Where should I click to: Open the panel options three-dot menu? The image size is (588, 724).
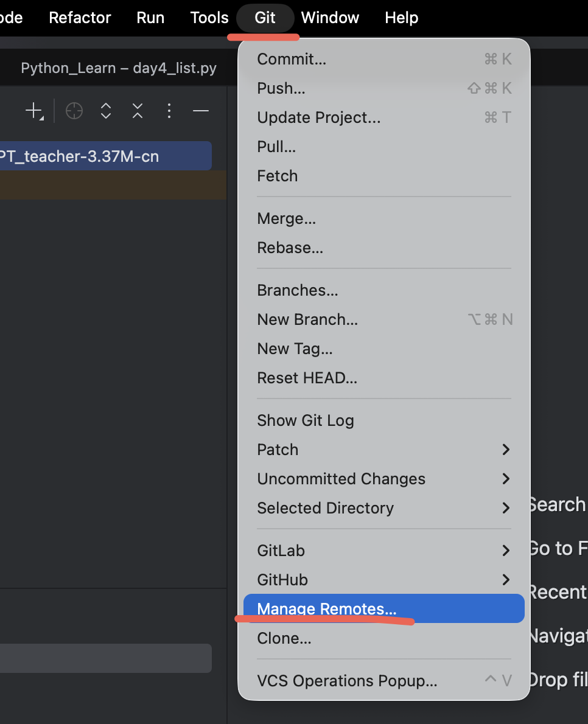(169, 111)
